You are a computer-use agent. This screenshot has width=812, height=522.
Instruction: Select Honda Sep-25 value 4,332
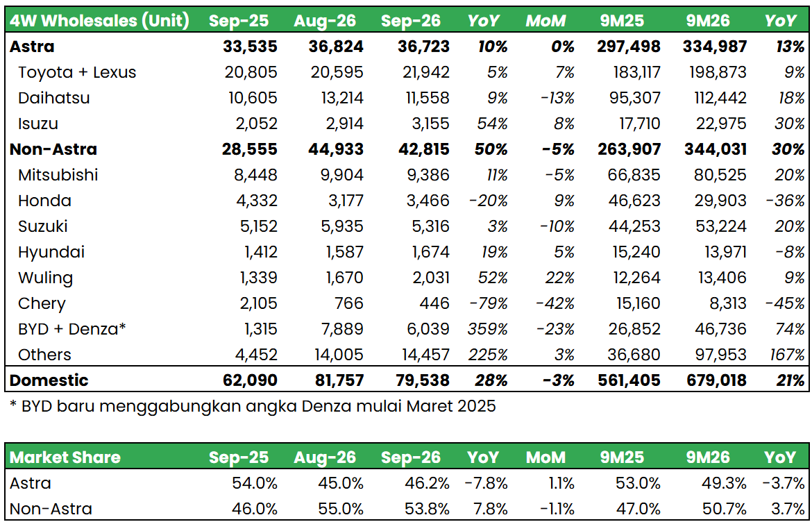click(x=253, y=201)
